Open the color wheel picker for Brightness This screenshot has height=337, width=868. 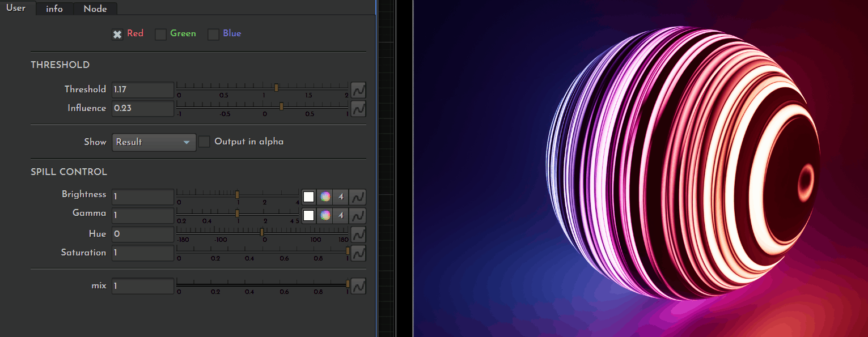tap(325, 197)
